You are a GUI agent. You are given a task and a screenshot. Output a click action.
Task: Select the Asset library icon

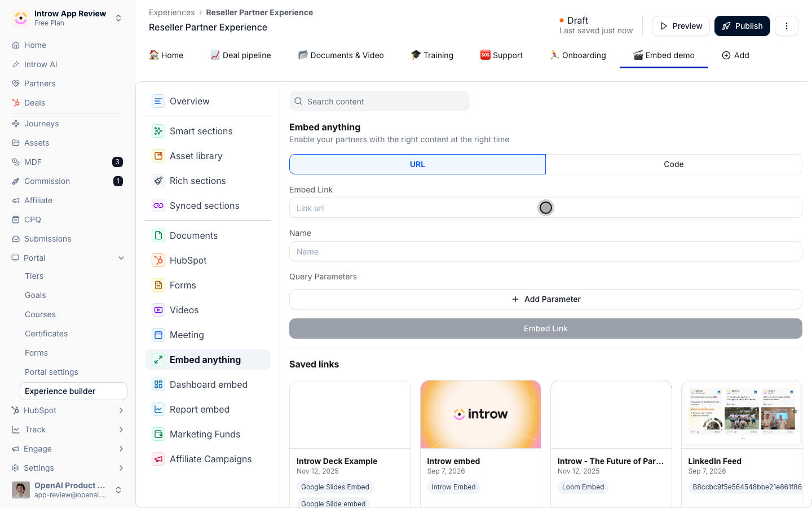click(x=158, y=156)
